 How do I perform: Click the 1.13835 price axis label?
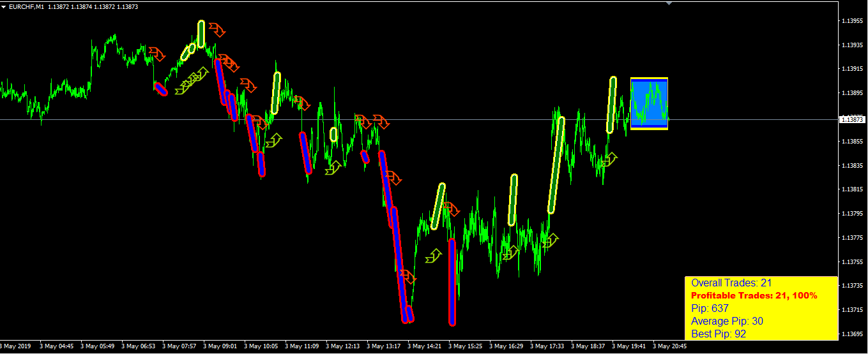852,166
